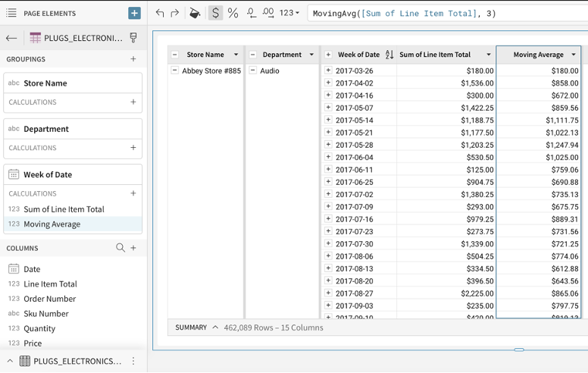Click the blue add page element button
The image size is (588, 373).
[134, 13]
